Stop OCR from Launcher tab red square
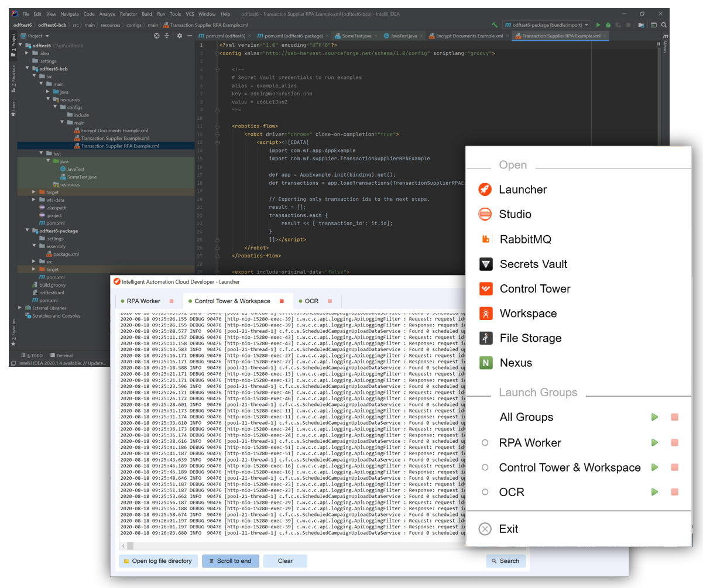 [330, 301]
